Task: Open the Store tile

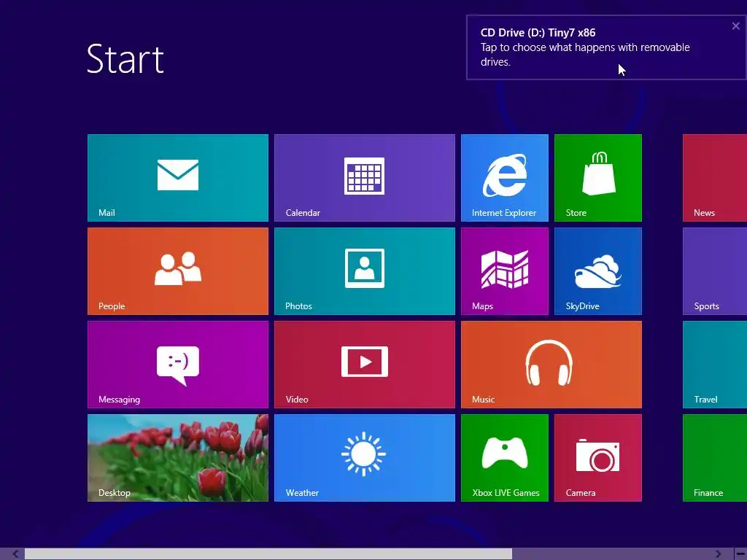Action: (598, 178)
